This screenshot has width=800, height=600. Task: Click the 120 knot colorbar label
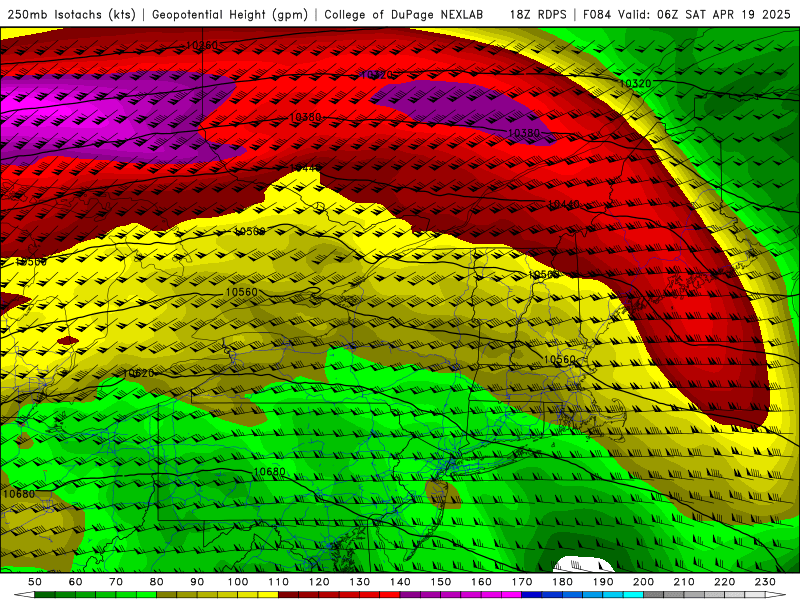coord(319,582)
